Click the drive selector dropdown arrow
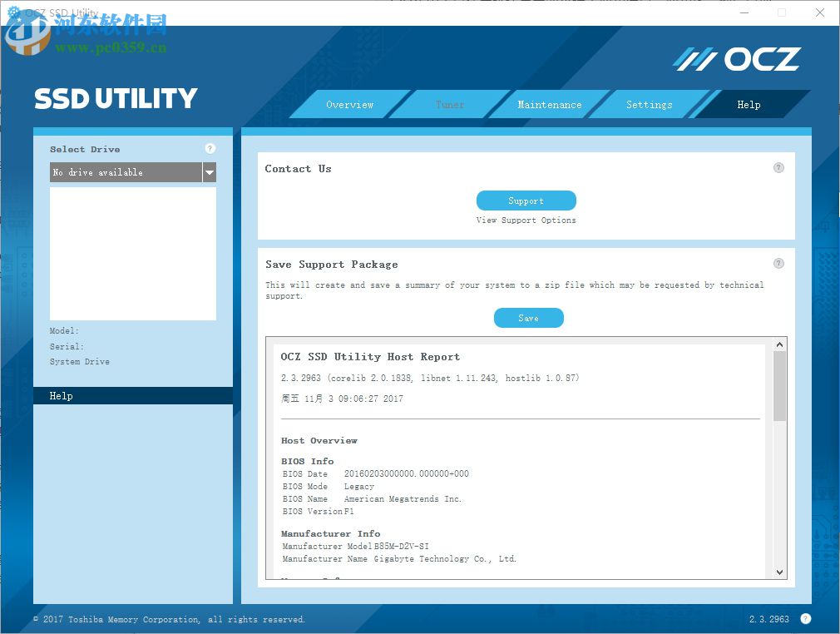The height and width of the screenshot is (634, 840). pyautogui.click(x=210, y=172)
